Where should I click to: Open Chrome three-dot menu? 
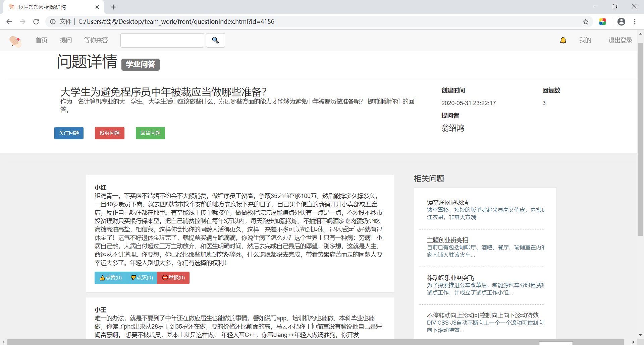tap(635, 21)
